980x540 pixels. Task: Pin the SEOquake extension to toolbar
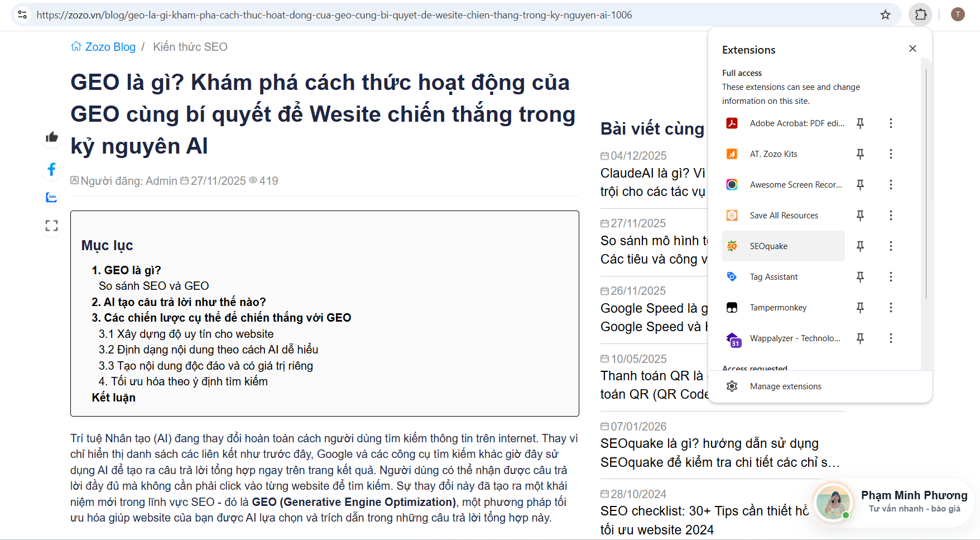tap(860, 246)
